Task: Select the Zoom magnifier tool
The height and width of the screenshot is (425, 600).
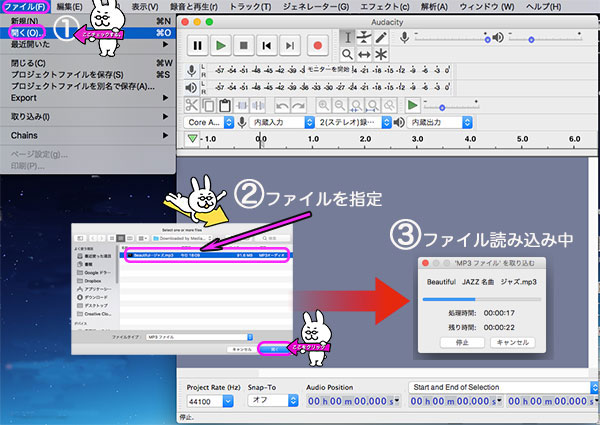Action: [347, 54]
